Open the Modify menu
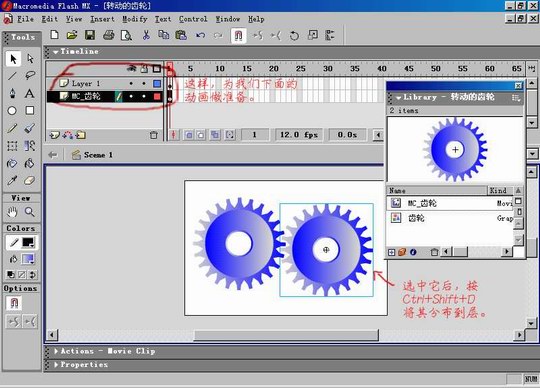 tap(135, 19)
